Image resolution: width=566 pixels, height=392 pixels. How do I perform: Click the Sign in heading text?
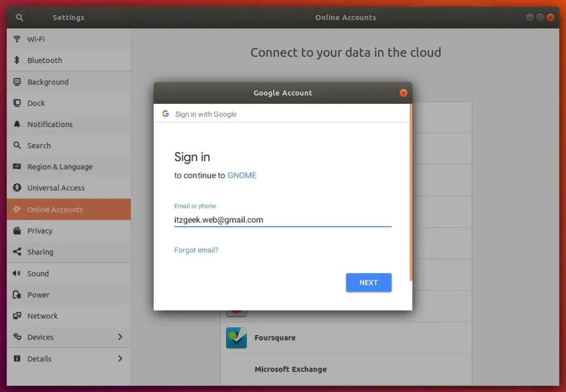192,157
